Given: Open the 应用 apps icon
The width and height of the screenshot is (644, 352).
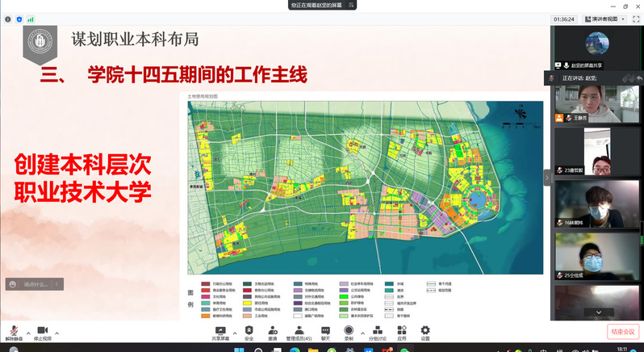Looking at the screenshot, I should click(x=401, y=330).
